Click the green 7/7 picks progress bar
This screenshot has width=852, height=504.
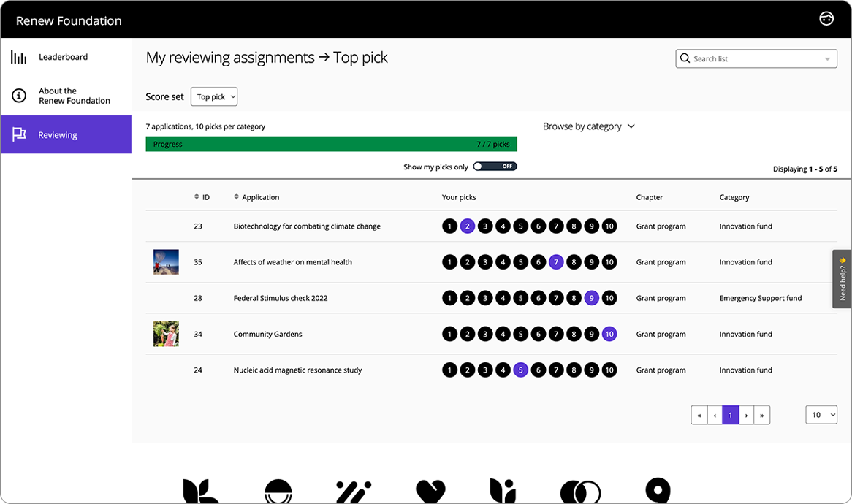click(x=331, y=143)
